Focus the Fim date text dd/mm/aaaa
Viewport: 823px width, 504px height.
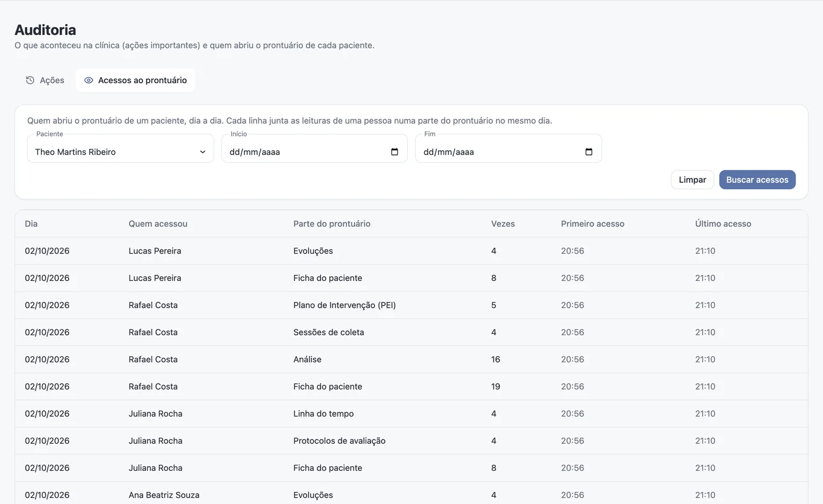[x=449, y=152]
